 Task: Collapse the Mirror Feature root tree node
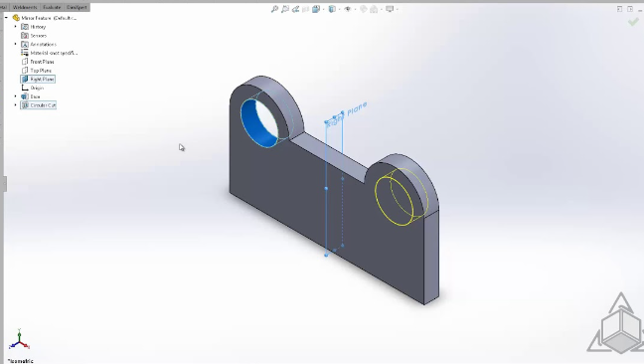tap(6, 18)
